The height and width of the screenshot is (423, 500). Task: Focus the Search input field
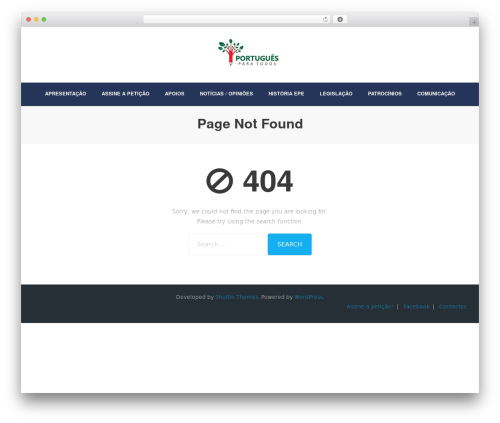point(227,244)
